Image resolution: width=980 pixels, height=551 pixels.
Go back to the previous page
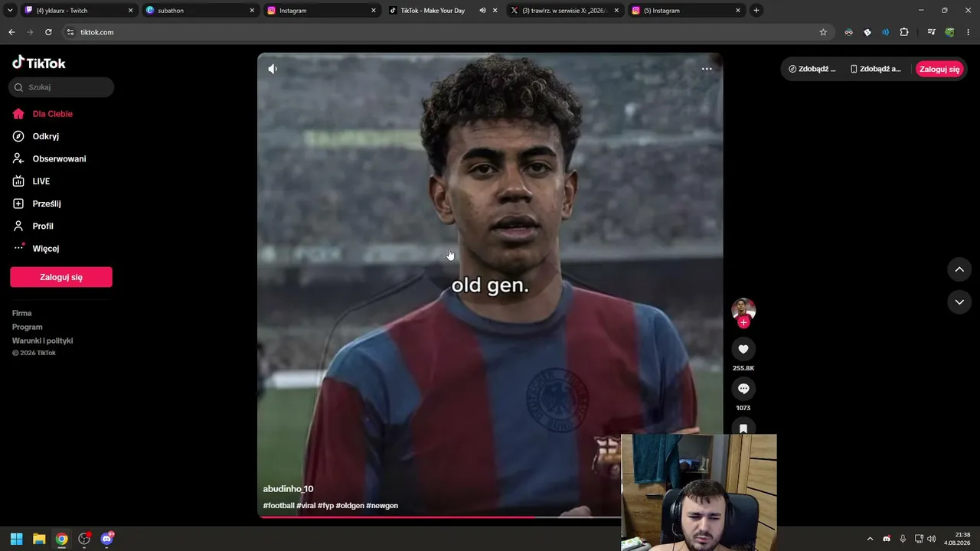pyautogui.click(x=11, y=32)
